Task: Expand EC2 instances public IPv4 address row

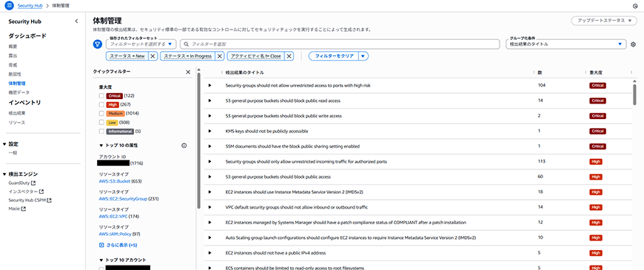Action: (210, 253)
